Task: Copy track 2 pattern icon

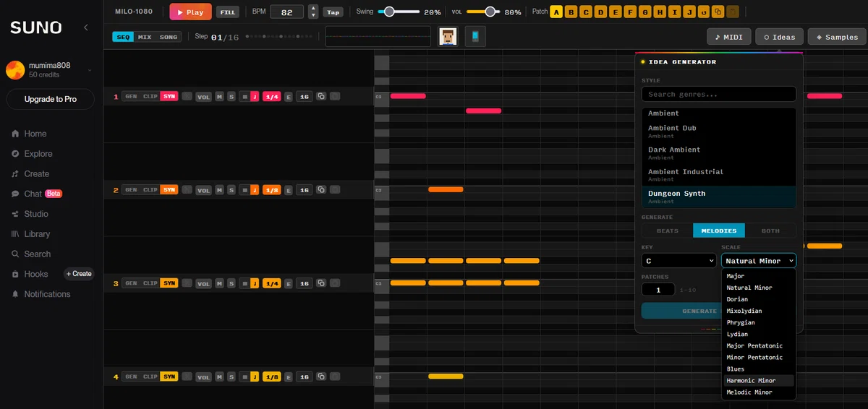Action: 321,190
